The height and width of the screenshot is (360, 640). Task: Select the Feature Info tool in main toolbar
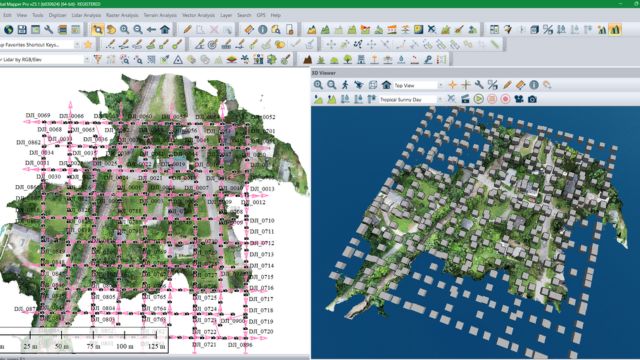pos(262,29)
